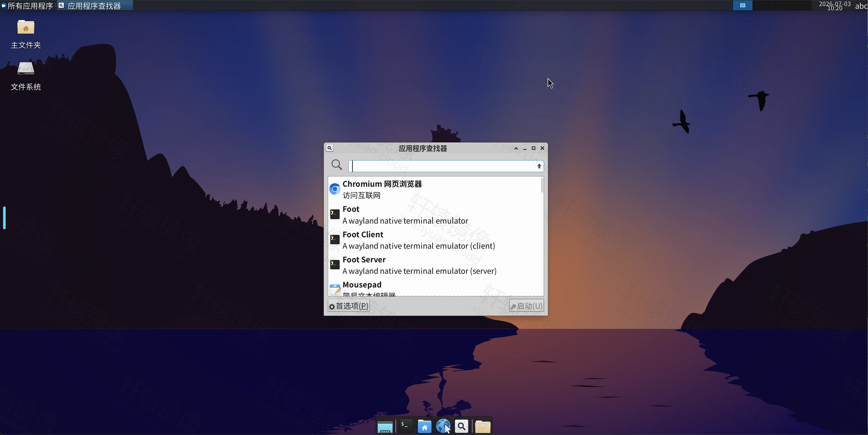Select the Foot Server list entry
Screen dimensions: 868x435
click(434, 265)
